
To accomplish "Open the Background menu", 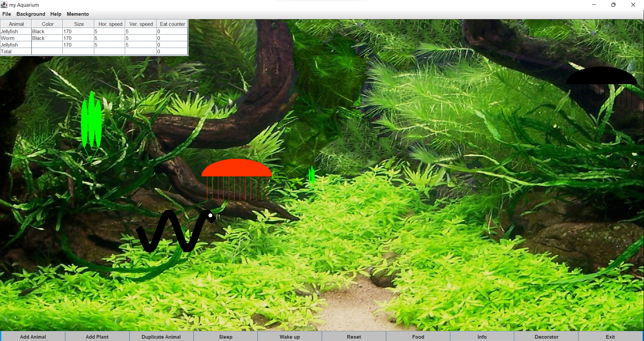I will 31,14.
